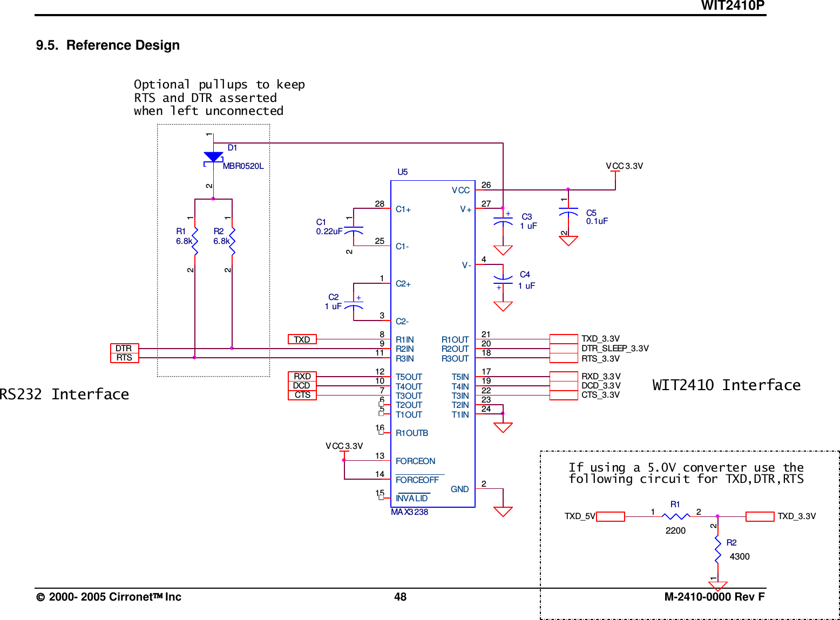
Task: Select the C2 1 uF capacitor symbol
Action: click(354, 304)
